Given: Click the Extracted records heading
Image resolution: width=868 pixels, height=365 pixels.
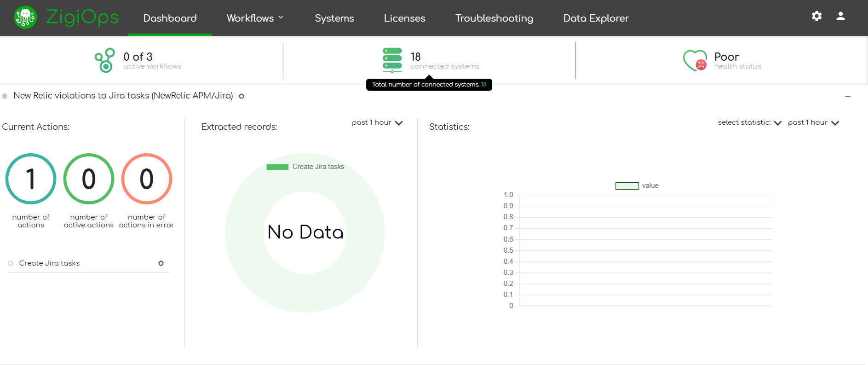Looking at the screenshot, I should point(239,127).
